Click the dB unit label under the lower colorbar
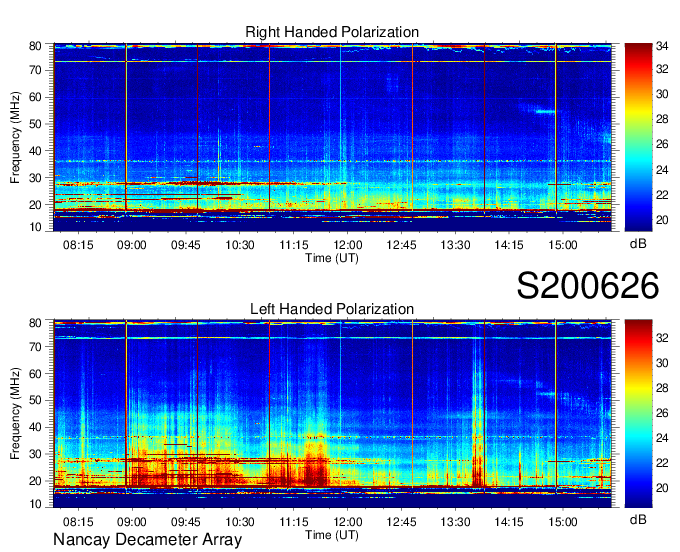This screenshot has width=680, height=552. pos(638,519)
